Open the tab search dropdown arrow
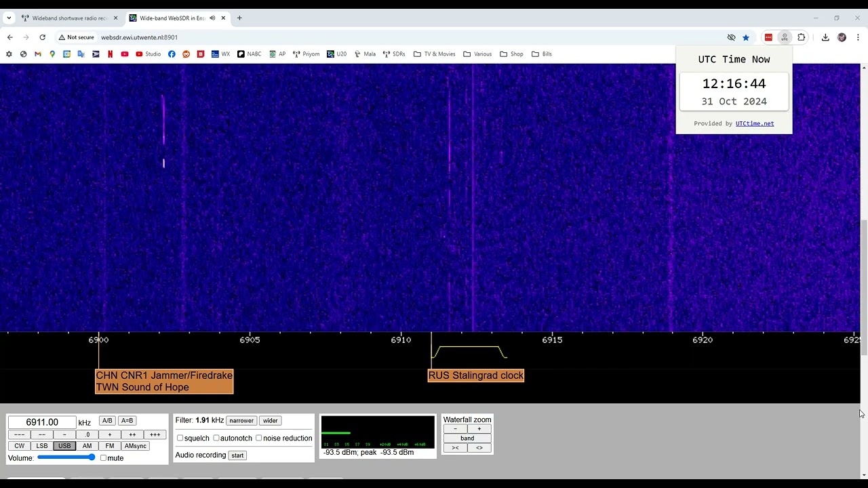This screenshot has height=488, width=868. (9, 18)
